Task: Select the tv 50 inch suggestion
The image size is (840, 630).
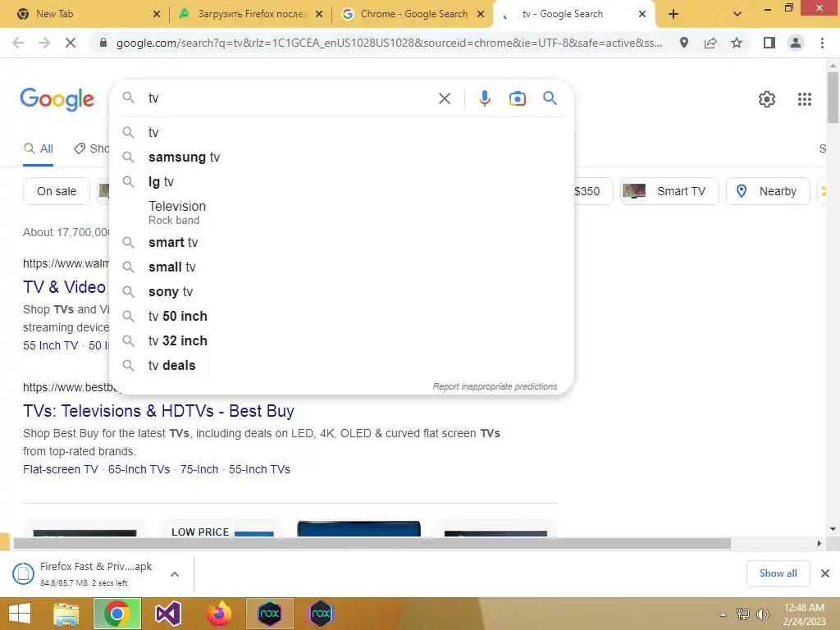Action: coord(341,316)
